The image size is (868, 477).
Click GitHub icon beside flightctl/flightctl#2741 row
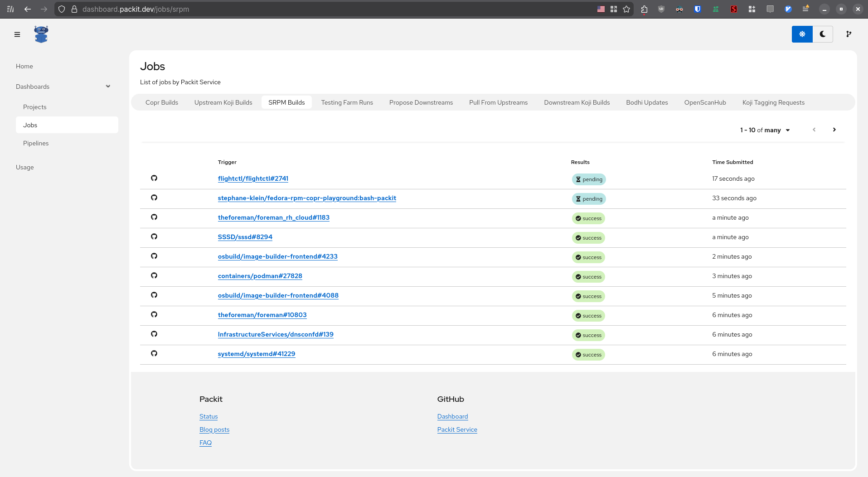pyautogui.click(x=154, y=178)
